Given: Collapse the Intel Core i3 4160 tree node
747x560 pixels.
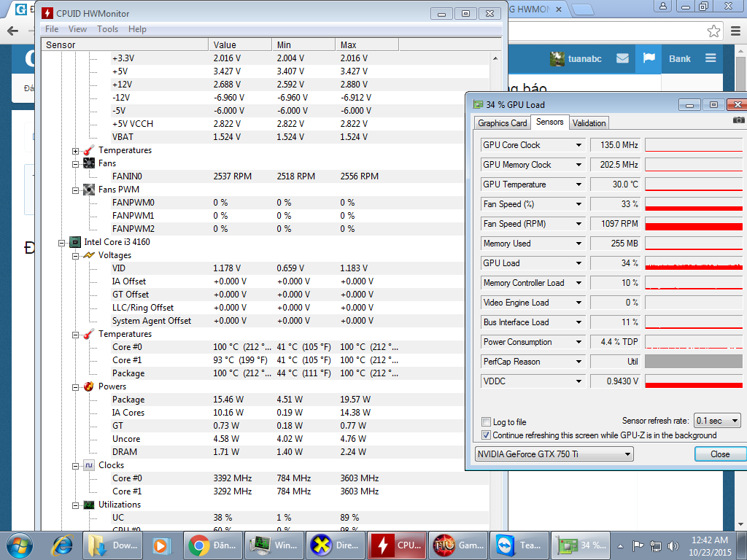Looking at the screenshot, I should pos(62,242).
